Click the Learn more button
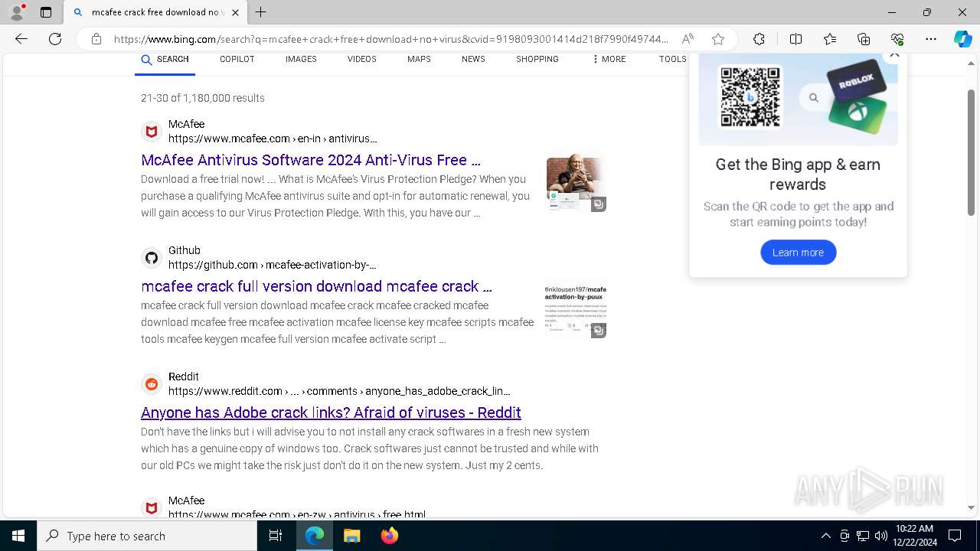 click(798, 253)
